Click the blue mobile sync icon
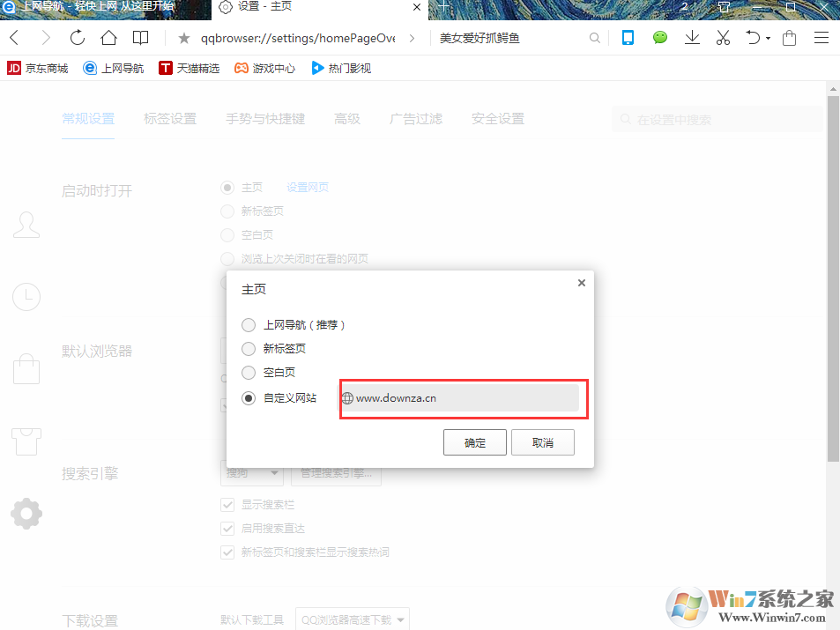 [x=628, y=38]
